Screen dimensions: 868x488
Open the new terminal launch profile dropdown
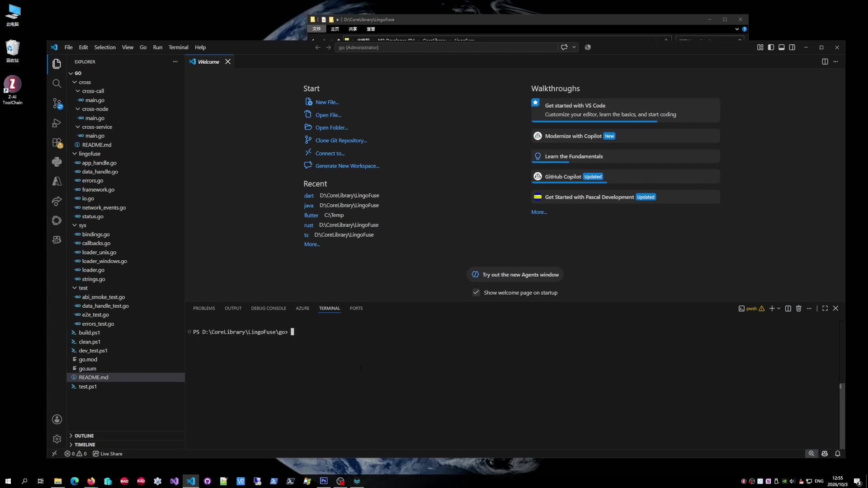(x=778, y=308)
